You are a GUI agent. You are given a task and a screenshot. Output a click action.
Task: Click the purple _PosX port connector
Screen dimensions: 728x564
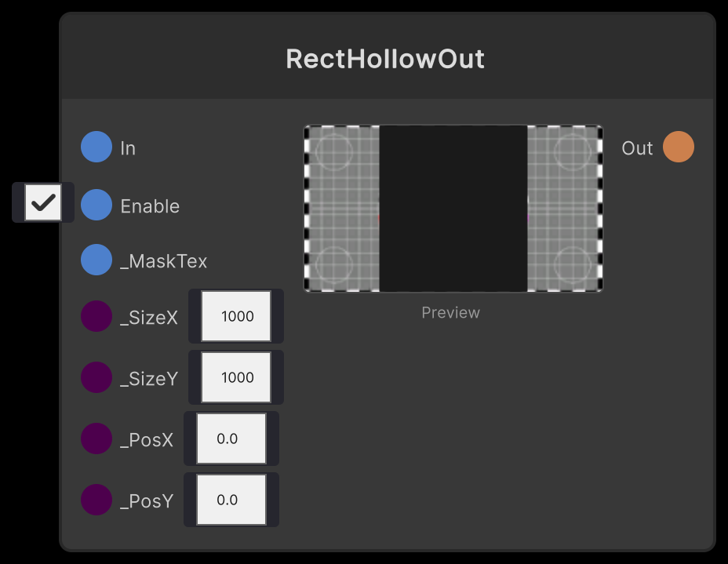point(96,438)
